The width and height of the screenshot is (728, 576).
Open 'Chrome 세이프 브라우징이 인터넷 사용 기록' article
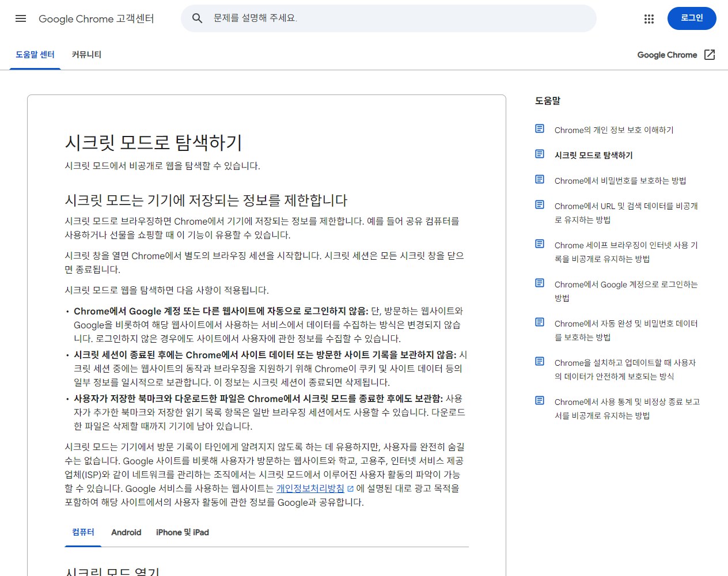point(626,252)
